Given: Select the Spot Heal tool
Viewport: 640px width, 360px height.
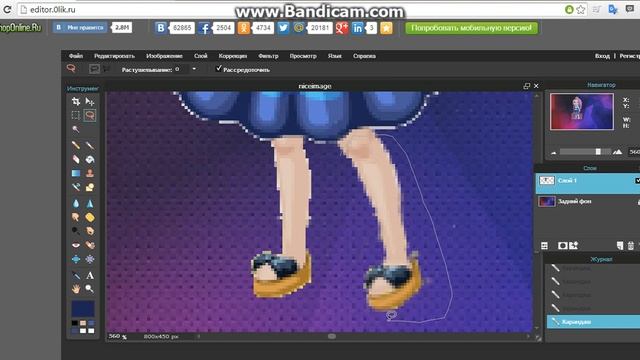Looking at the screenshot, I should [x=90, y=245].
